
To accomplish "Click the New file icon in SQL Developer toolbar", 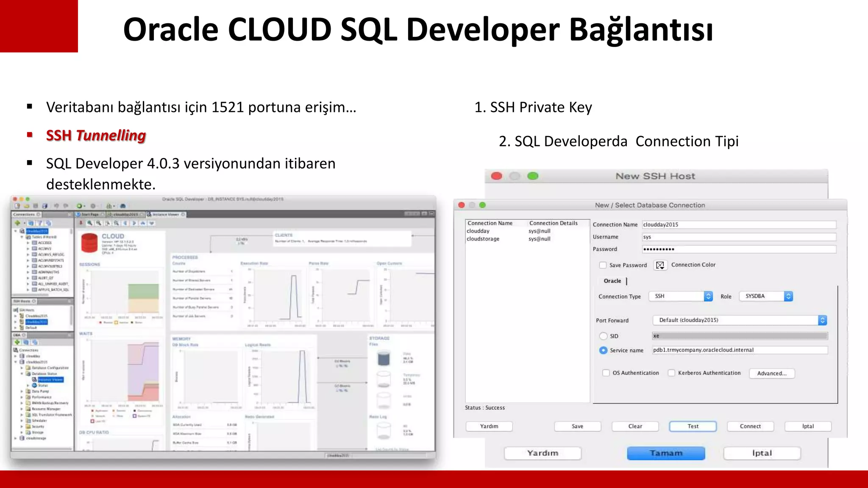I will coord(17,206).
